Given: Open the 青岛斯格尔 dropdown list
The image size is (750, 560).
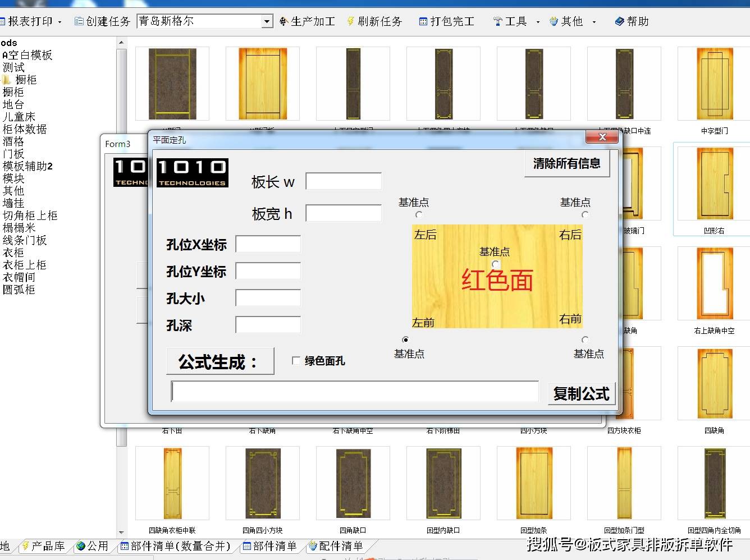Looking at the screenshot, I should coord(267,21).
